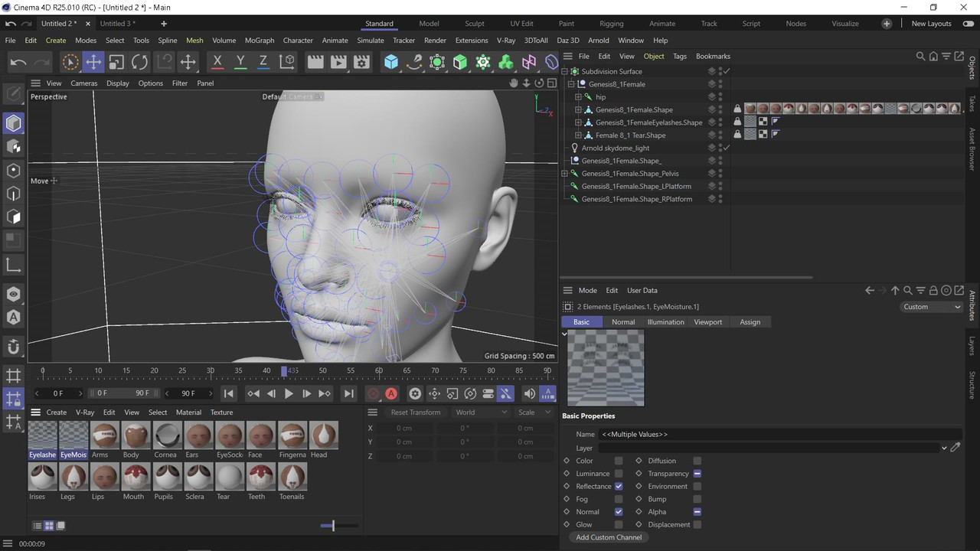Image resolution: width=980 pixels, height=551 pixels.
Task: Open the Object Manager search icon
Action: coord(920,57)
